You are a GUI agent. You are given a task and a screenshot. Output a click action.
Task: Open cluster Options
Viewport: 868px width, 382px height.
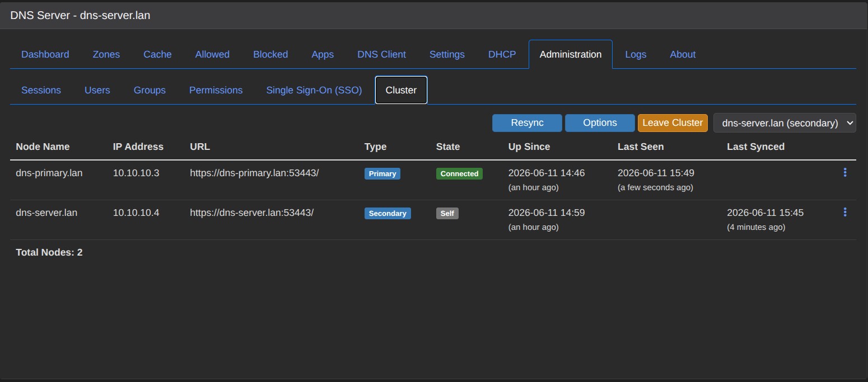coord(600,123)
